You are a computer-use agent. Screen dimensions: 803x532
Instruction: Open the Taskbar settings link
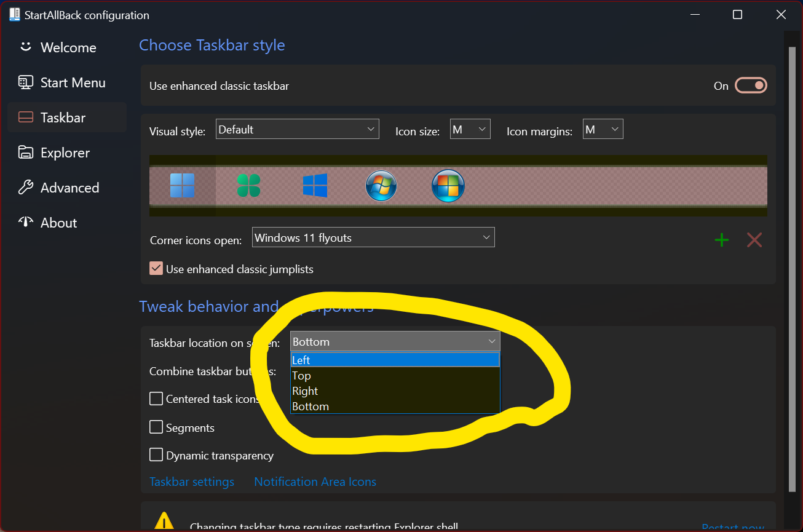coord(192,482)
